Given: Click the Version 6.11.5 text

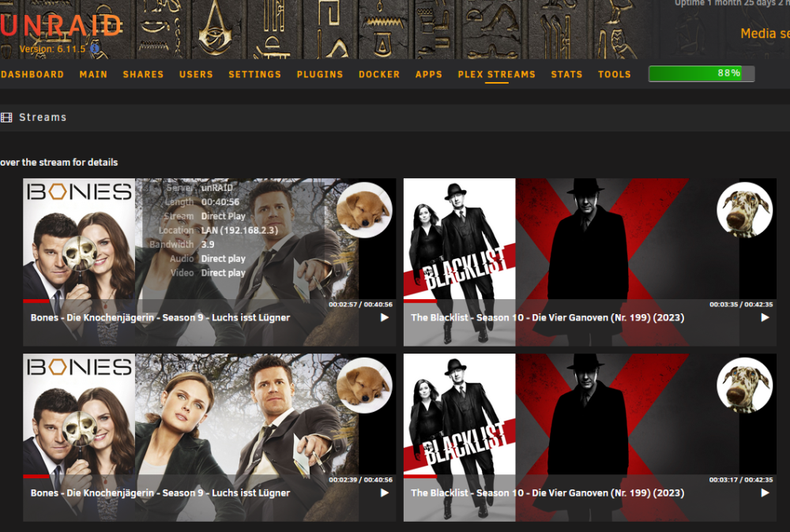Looking at the screenshot, I should pyautogui.click(x=52, y=49).
